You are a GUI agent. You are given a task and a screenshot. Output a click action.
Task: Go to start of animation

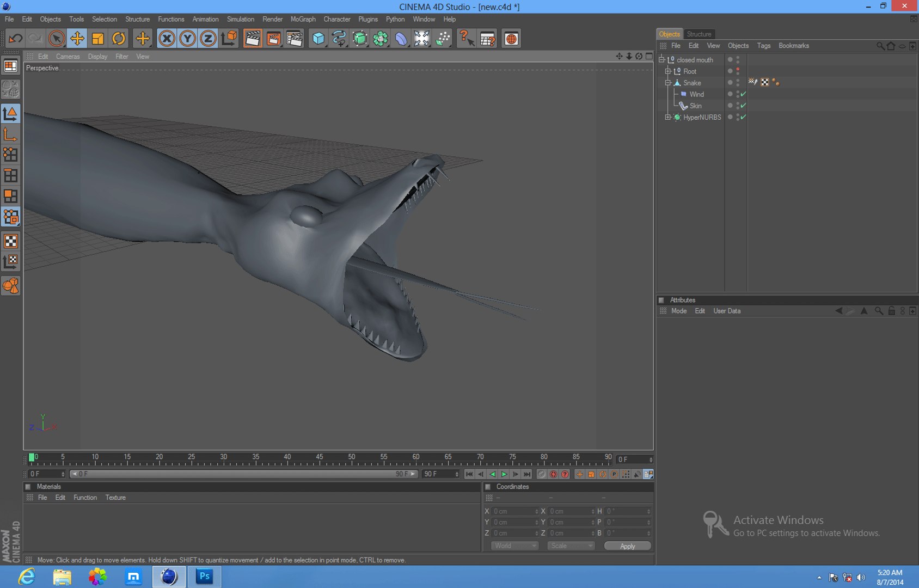469,474
